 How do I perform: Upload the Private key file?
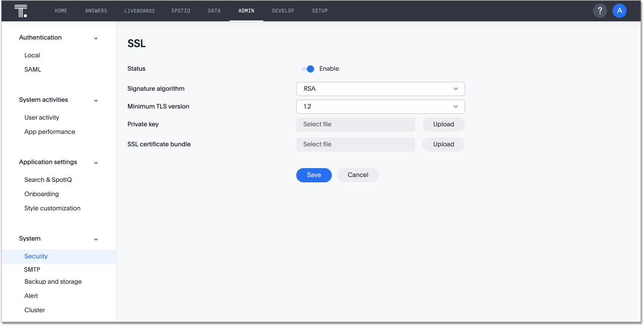pos(443,124)
